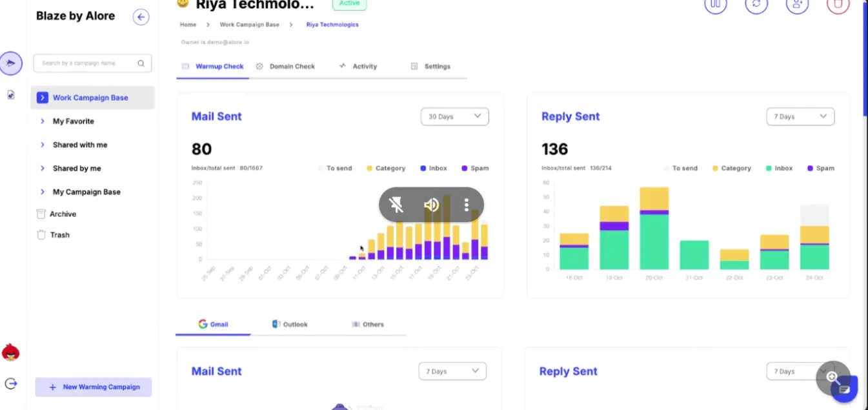Viewport: 868px width, 410px height.
Task: Switch to the Activity tab
Action: coord(358,67)
